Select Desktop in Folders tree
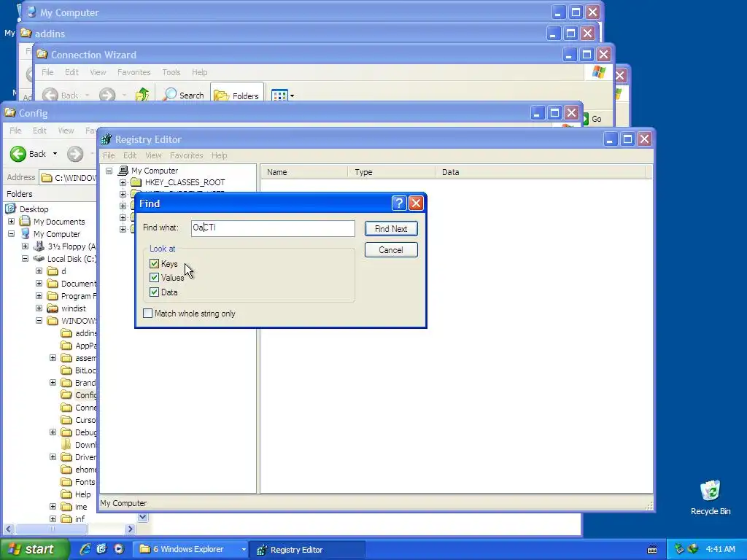The image size is (747, 560). (34, 209)
